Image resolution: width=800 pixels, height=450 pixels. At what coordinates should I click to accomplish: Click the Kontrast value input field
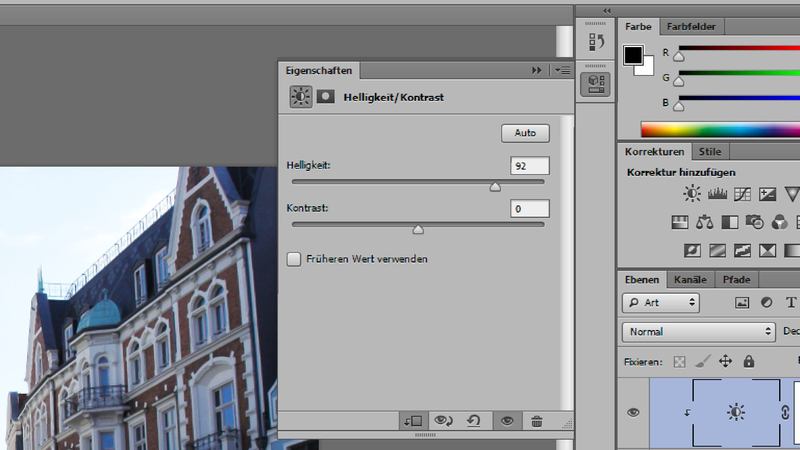(x=529, y=208)
